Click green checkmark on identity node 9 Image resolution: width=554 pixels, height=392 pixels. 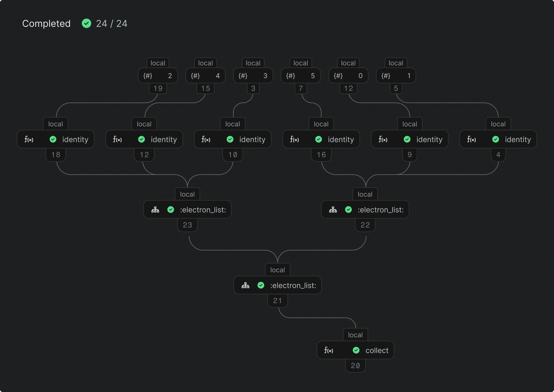click(407, 139)
